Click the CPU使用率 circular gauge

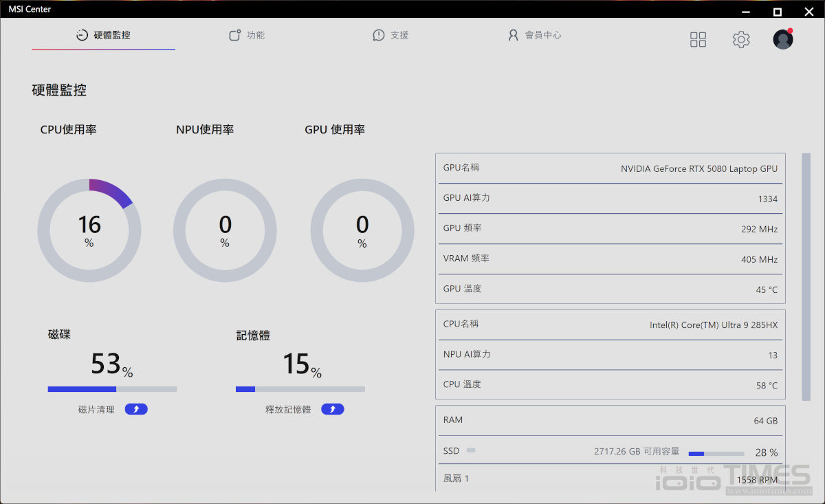pyautogui.click(x=89, y=230)
